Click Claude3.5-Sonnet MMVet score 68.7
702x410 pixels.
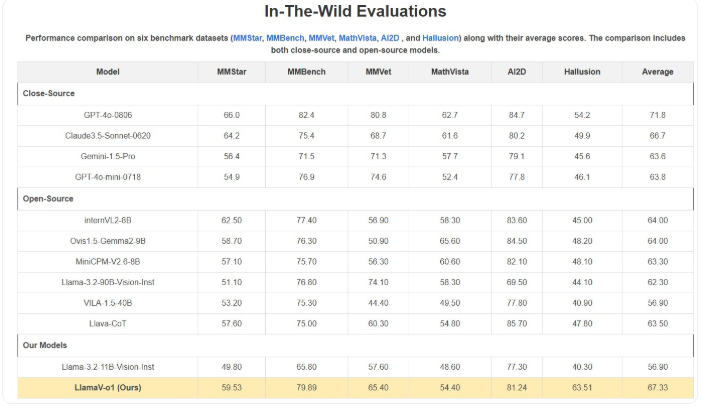click(378, 136)
